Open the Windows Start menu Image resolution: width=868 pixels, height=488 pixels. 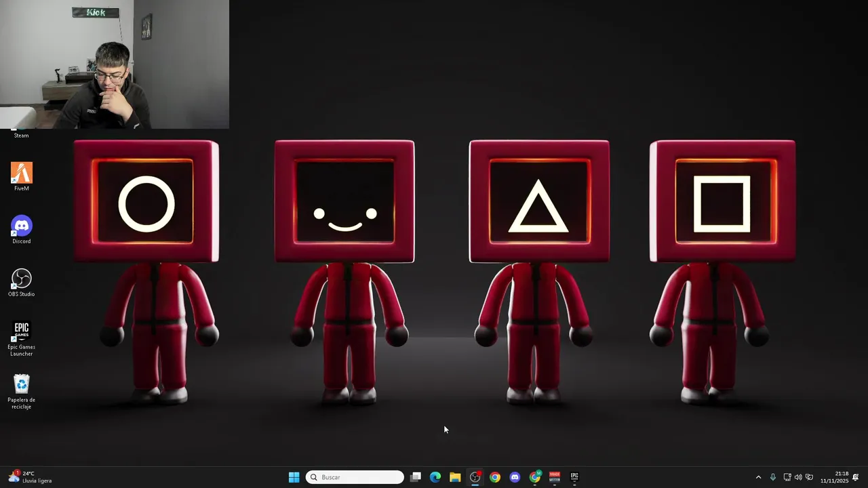click(x=294, y=477)
